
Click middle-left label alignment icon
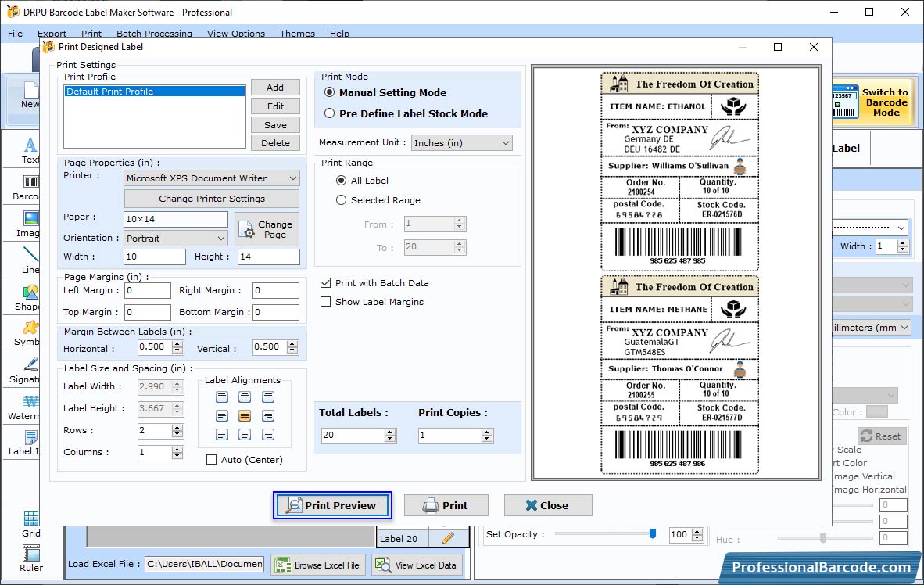[x=221, y=416]
